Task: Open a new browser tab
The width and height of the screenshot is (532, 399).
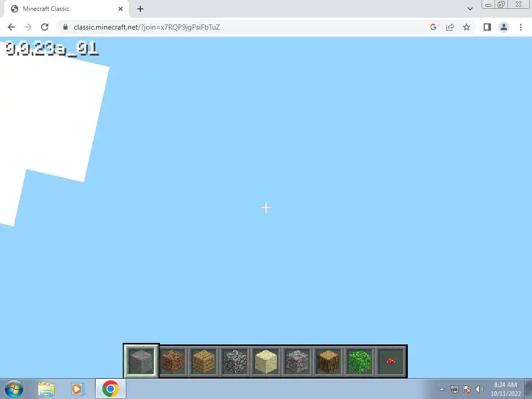Action: [x=140, y=9]
